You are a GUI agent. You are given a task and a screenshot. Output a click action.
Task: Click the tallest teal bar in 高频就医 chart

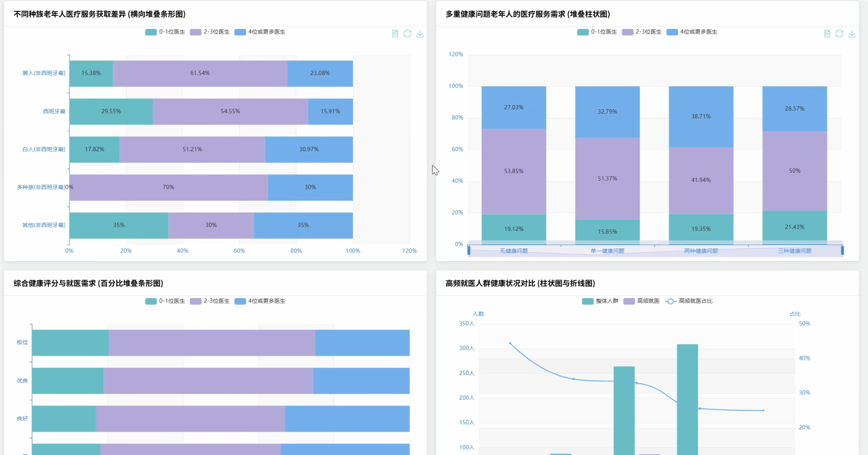click(688, 399)
